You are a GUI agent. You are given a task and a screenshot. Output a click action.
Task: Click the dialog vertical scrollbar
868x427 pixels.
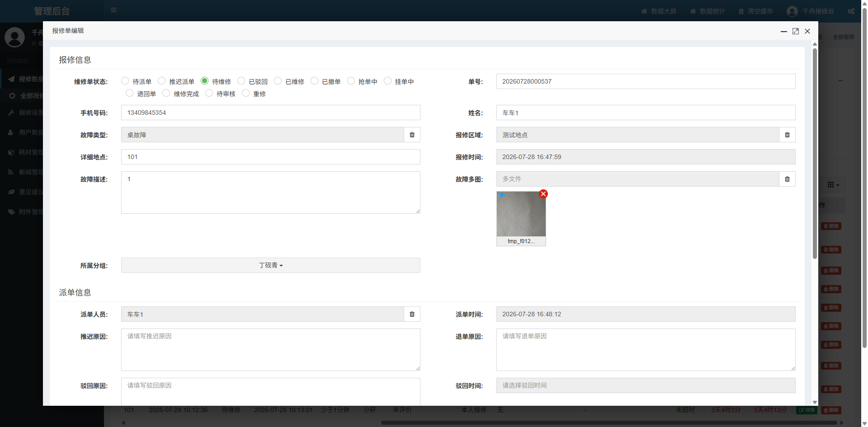815,154
